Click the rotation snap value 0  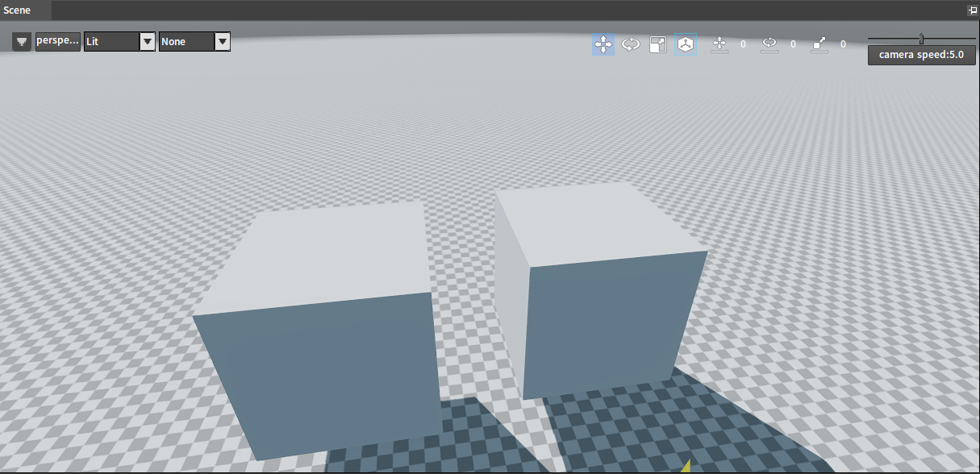tap(793, 44)
